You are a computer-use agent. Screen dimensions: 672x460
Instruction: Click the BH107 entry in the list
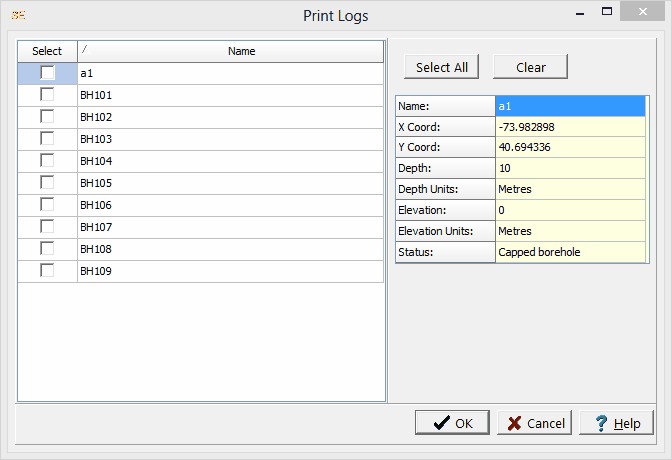[96, 227]
